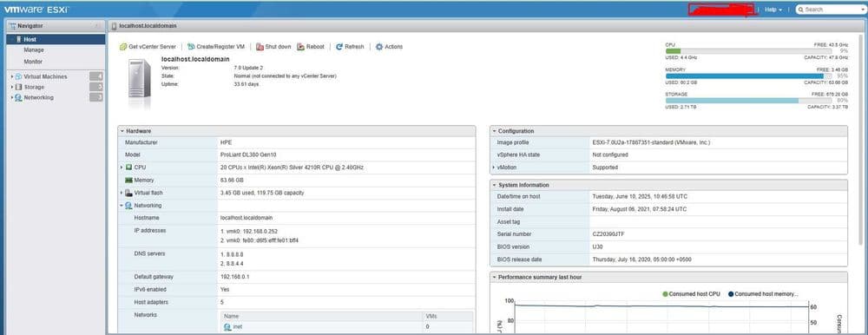Toggle the Consumed host memory legend

[x=763, y=294]
